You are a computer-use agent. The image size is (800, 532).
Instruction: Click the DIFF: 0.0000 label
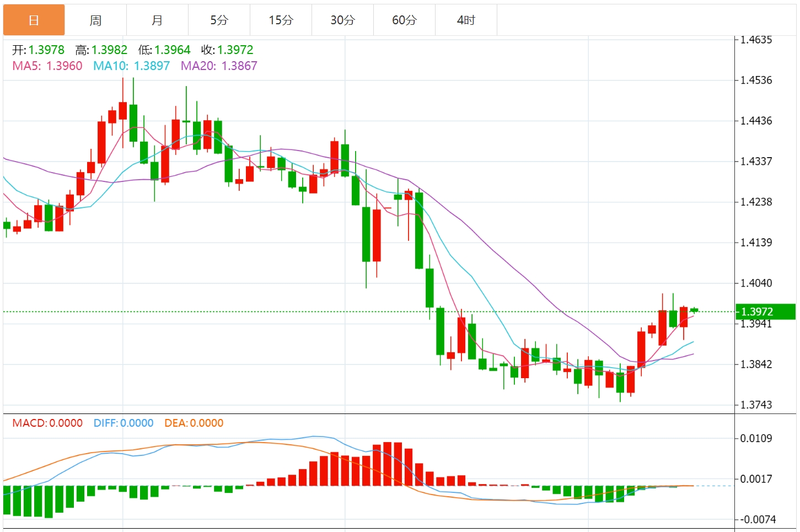(x=124, y=423)
